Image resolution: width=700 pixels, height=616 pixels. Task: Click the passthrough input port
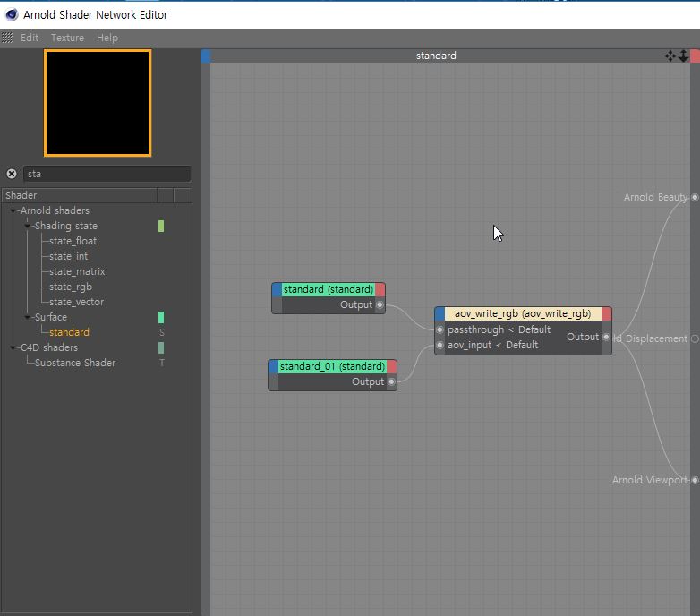[x=440, y=329]
